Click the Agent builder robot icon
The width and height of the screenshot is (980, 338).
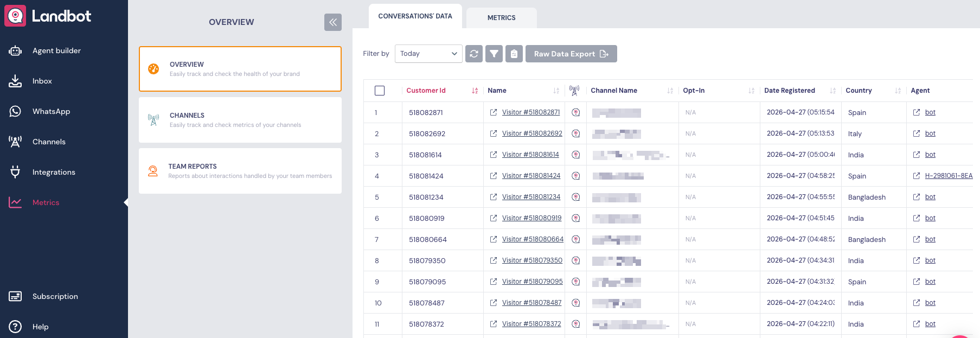[15, 50]
